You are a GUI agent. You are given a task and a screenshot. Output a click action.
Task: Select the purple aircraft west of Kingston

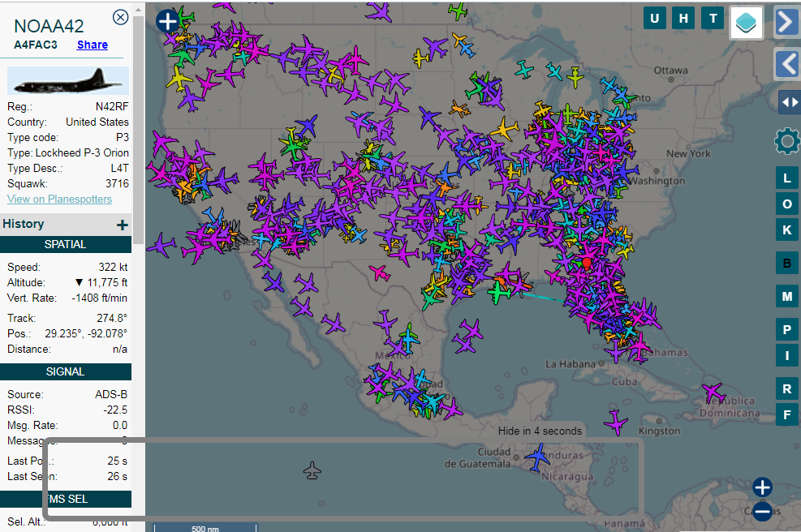coord(616,423)
